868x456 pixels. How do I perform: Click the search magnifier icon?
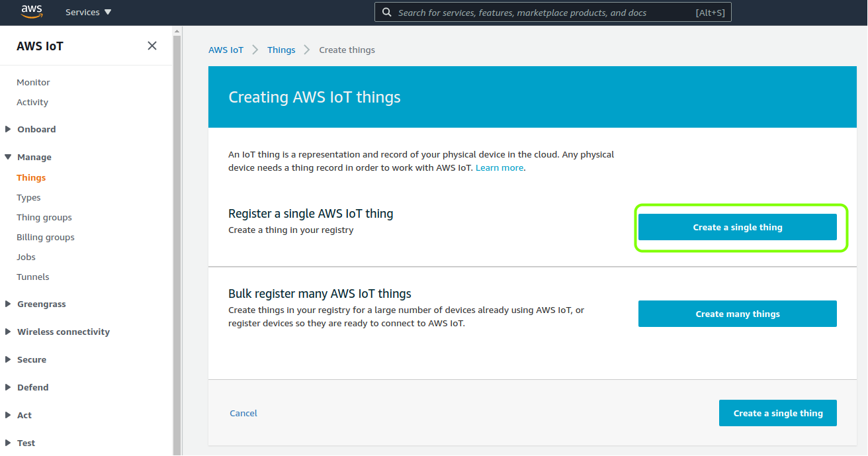coord(387,13)
